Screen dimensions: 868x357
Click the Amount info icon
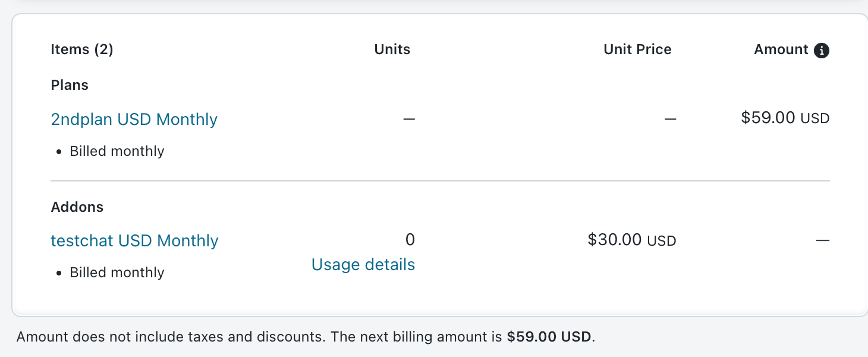(x=822, y=51)
